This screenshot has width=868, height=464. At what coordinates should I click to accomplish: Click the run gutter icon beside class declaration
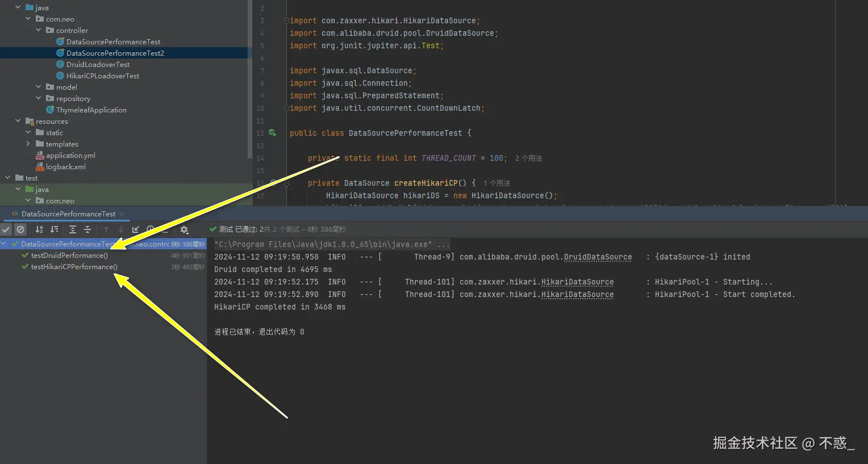[273, 133]
